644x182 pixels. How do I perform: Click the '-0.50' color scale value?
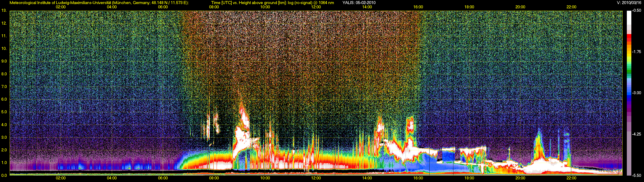point(637,10)
